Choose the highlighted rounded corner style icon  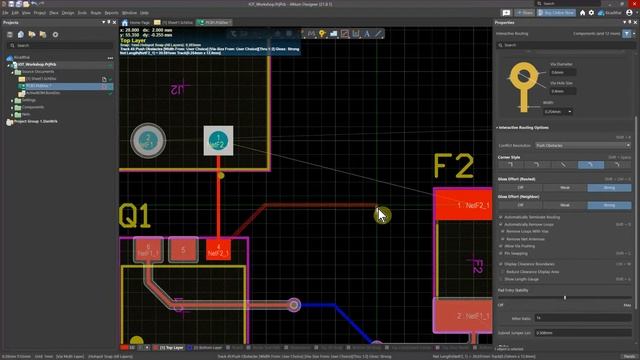[x=591, y=165]
